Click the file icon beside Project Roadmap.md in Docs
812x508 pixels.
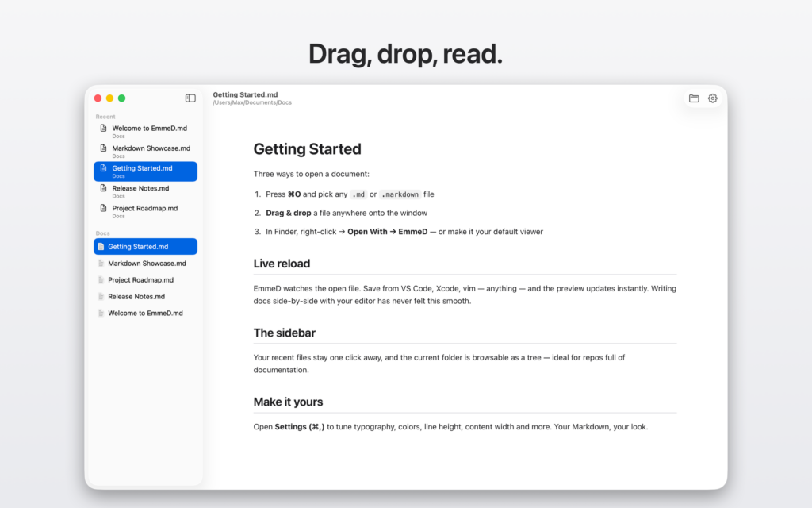coord(101,280)
